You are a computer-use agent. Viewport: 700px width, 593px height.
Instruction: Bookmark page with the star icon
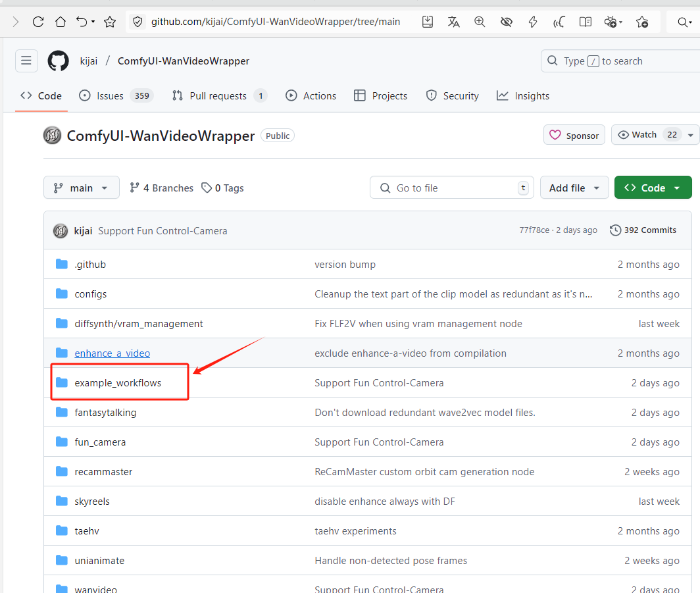tap(110, 22)
